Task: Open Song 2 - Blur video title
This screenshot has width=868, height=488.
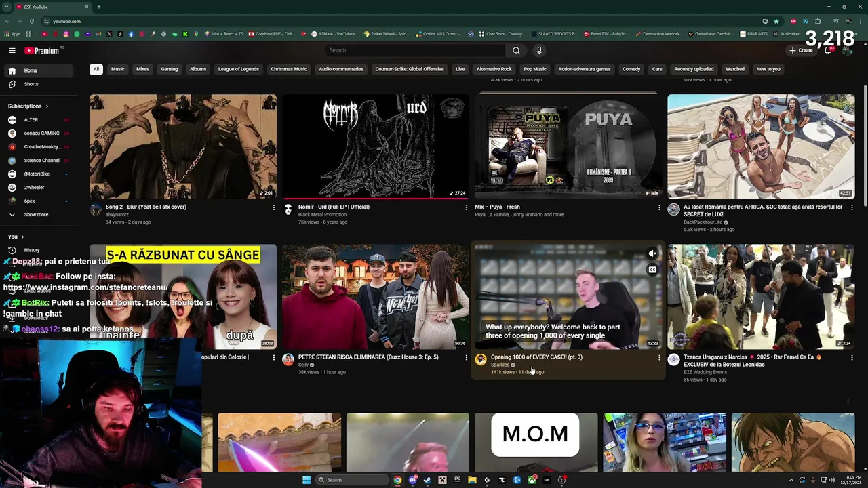Action: 146,207
